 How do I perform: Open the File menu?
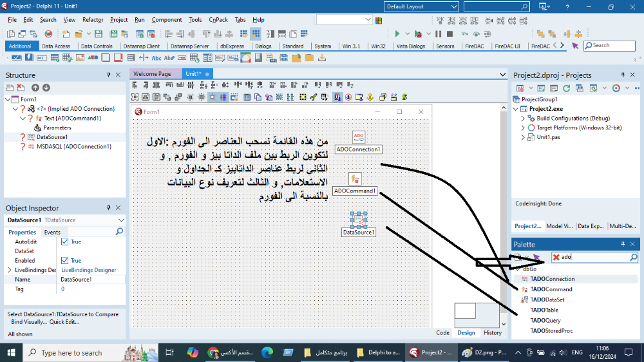[12, 20]
